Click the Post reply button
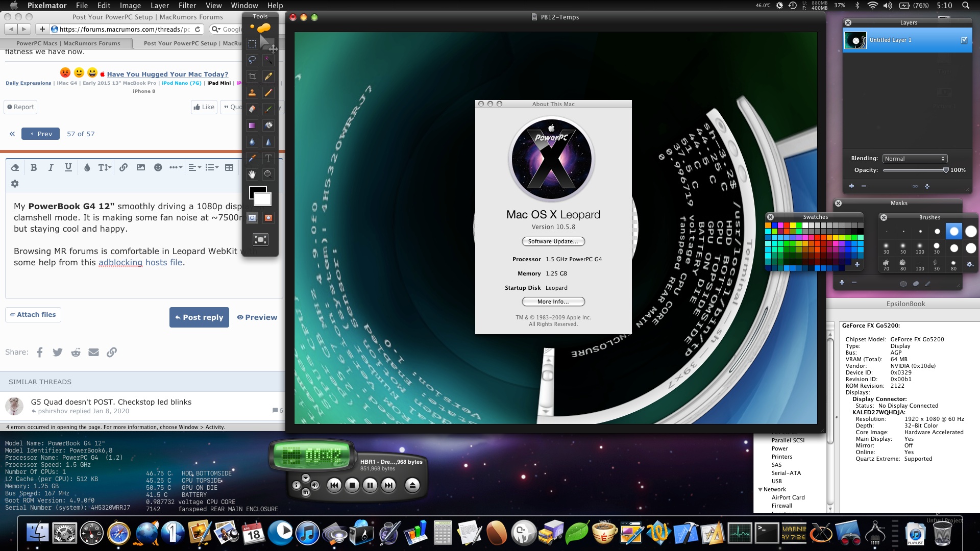Image resolution: width=980 pixels, height=551 pixels. [x=199, y=317]
